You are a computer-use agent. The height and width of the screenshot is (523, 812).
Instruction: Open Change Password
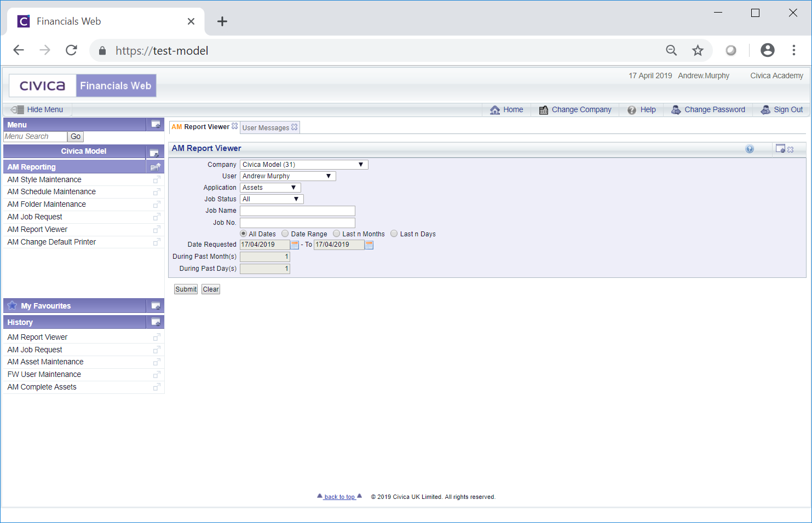(x=708, y=109)
